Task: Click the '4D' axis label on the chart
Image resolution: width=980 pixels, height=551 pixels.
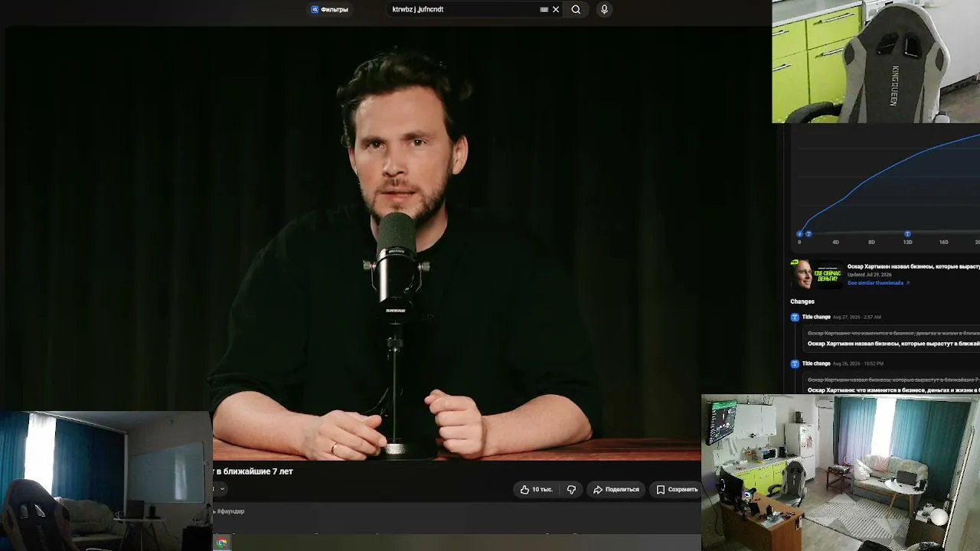Action: click(x=835, y=243)
